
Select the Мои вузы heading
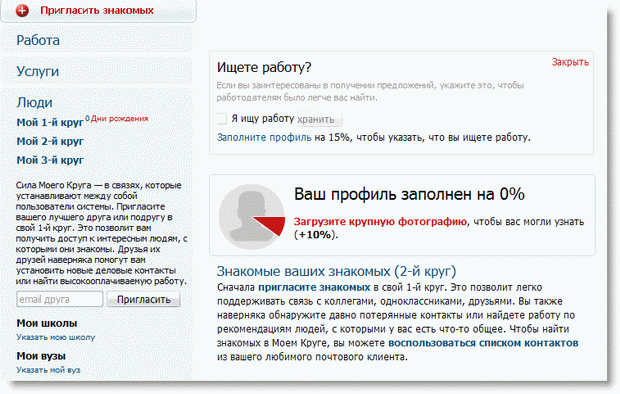pos(41,356)
